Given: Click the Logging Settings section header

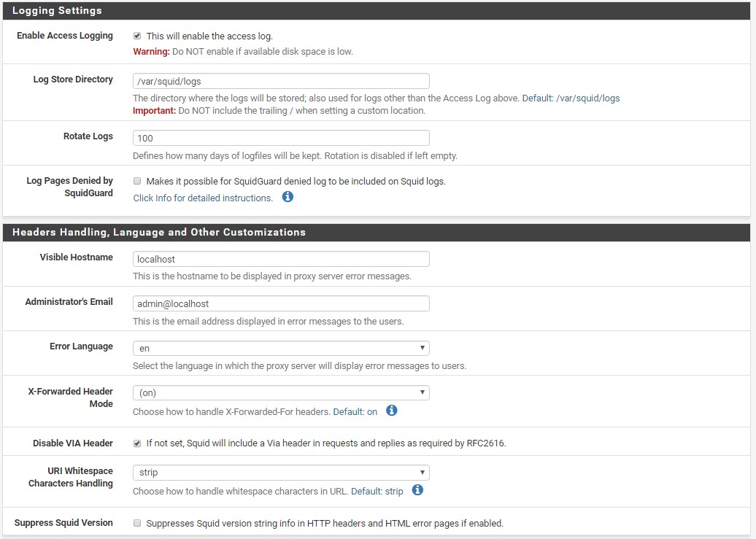Looking at the screenshot, I should point(57,11).
